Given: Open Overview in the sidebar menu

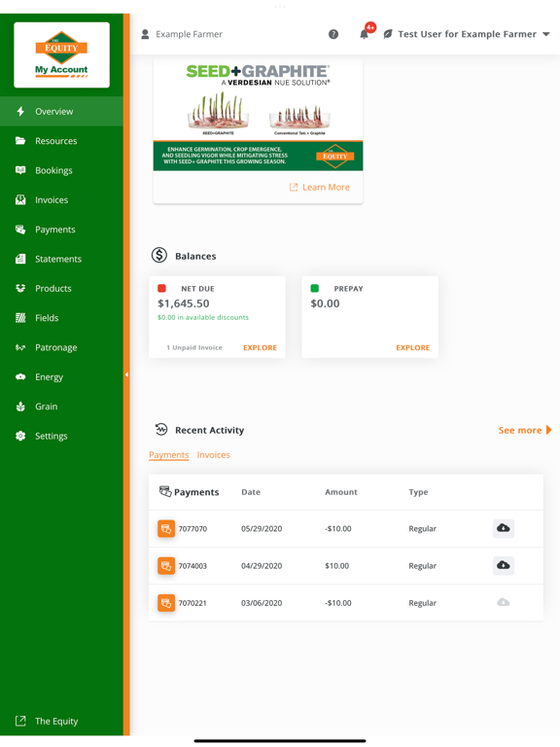Looking at the screenshot, I should point(61,112).
